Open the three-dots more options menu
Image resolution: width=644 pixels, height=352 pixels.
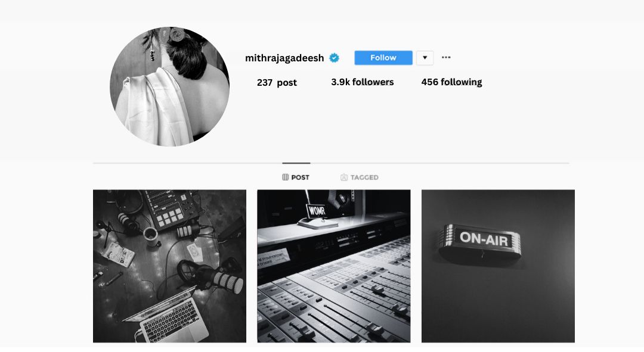pos(446,57)
